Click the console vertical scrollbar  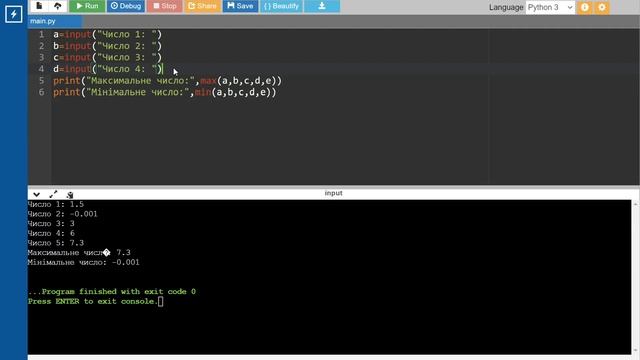[636, 277]
